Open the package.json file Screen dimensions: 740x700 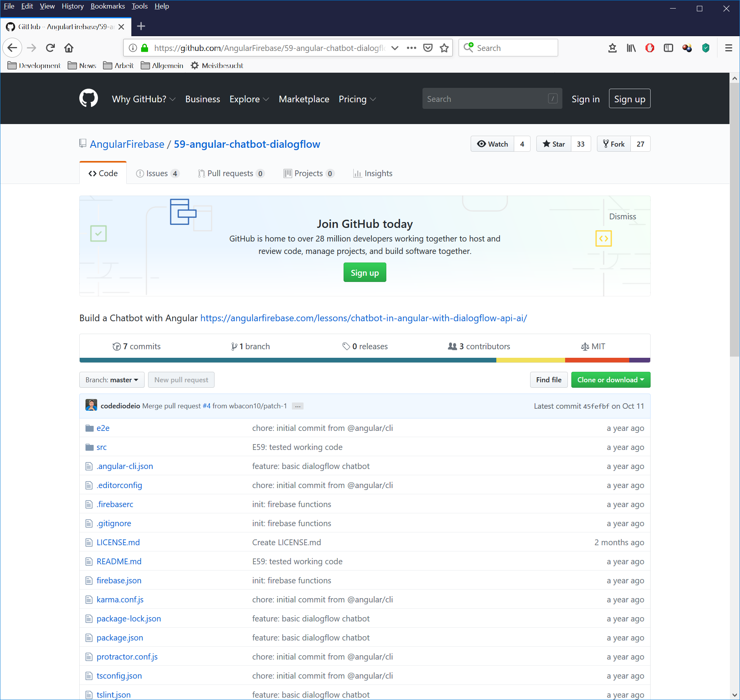point(120,637)
